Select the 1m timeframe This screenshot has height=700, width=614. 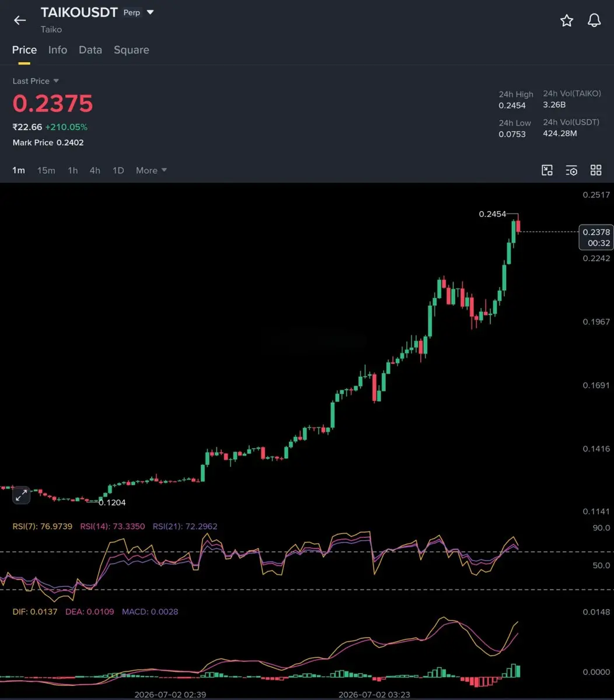(19, 170)
